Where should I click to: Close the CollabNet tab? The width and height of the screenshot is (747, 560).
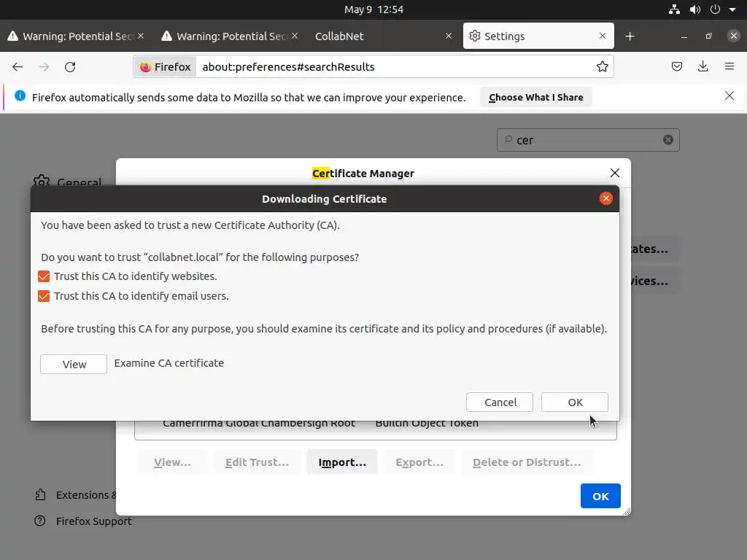pyautogui.click(x=449, y=36)
